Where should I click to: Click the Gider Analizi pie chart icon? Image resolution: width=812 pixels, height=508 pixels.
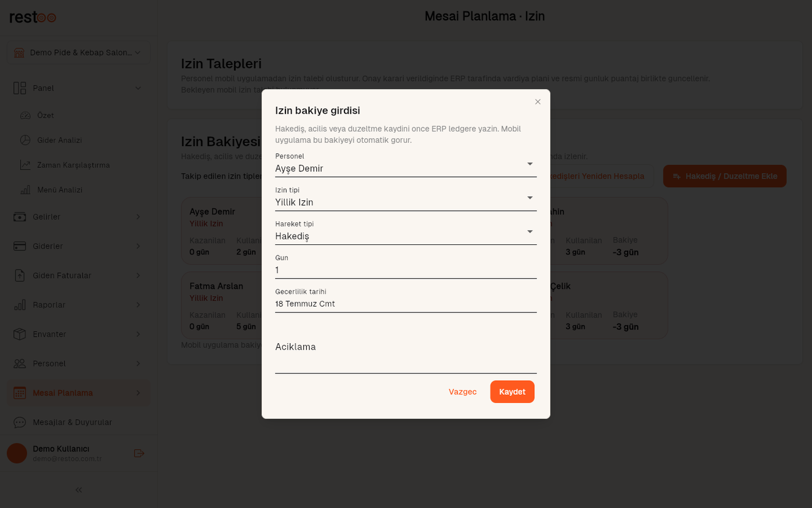(25, 140)
